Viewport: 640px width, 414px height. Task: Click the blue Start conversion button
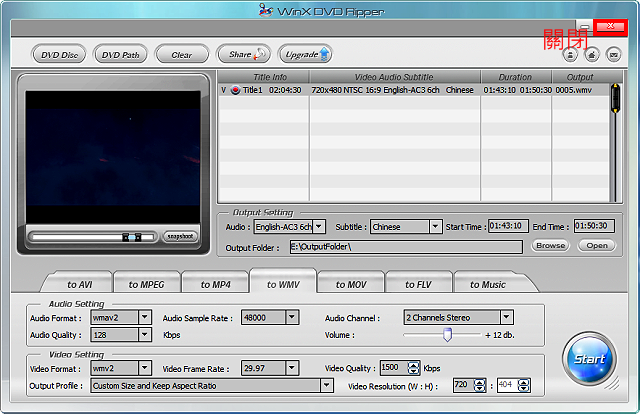[589, 359]
